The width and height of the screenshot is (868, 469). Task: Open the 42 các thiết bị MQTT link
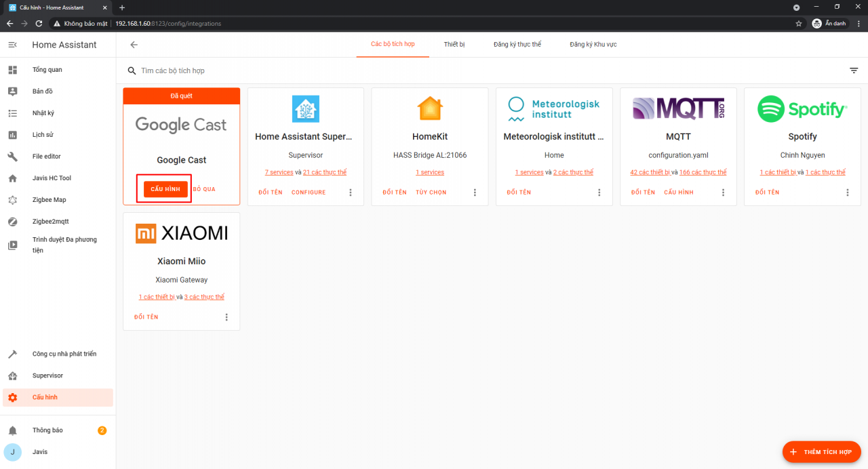[650, 172]
